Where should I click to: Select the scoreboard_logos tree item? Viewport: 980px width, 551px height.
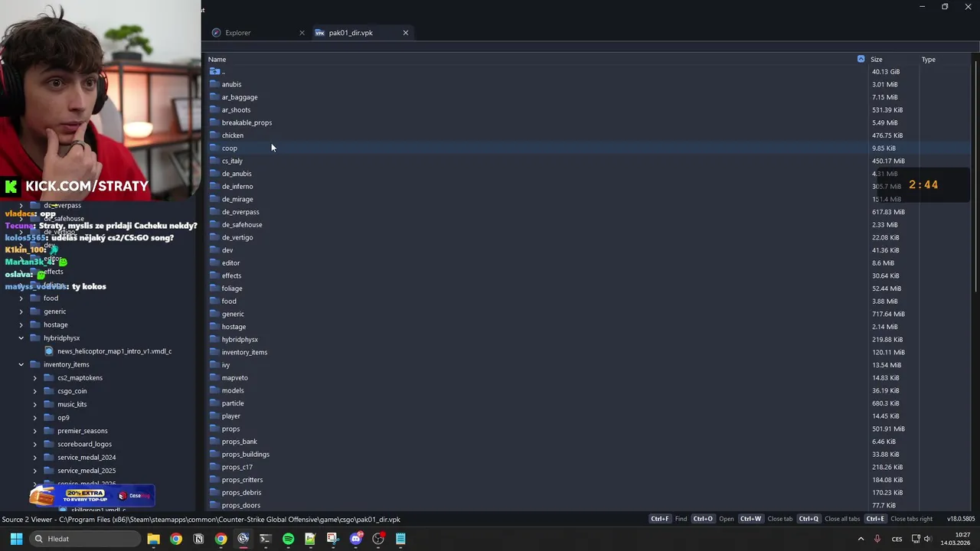coord(84,444)
